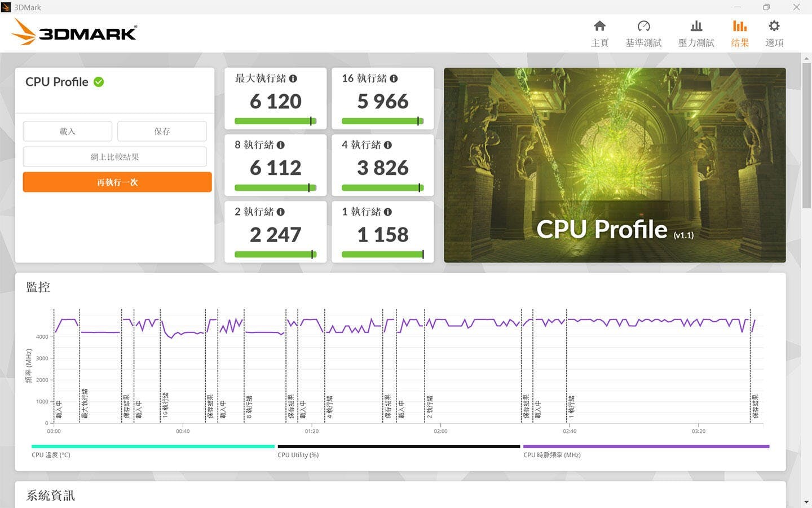Viewport: 812px width, 508px height.
Task: Click the Home (主頁) icon
Action: (x=599, y=27)
